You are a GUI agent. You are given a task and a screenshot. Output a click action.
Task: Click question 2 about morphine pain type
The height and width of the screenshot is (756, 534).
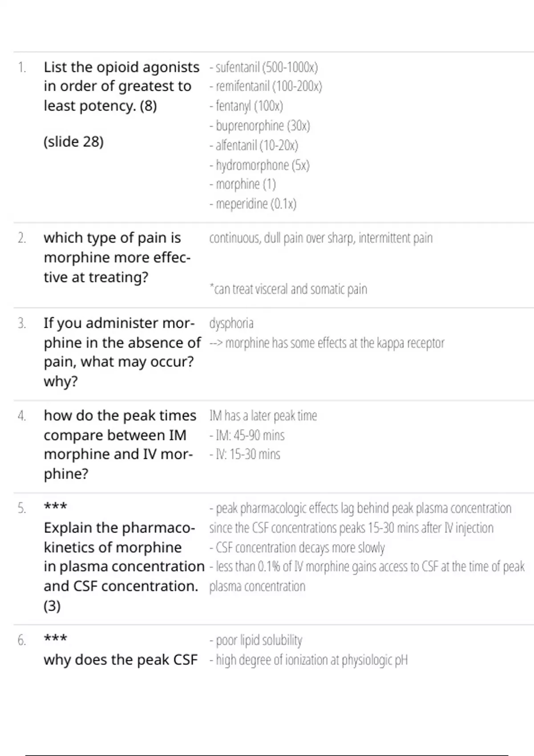coord(117,257)
